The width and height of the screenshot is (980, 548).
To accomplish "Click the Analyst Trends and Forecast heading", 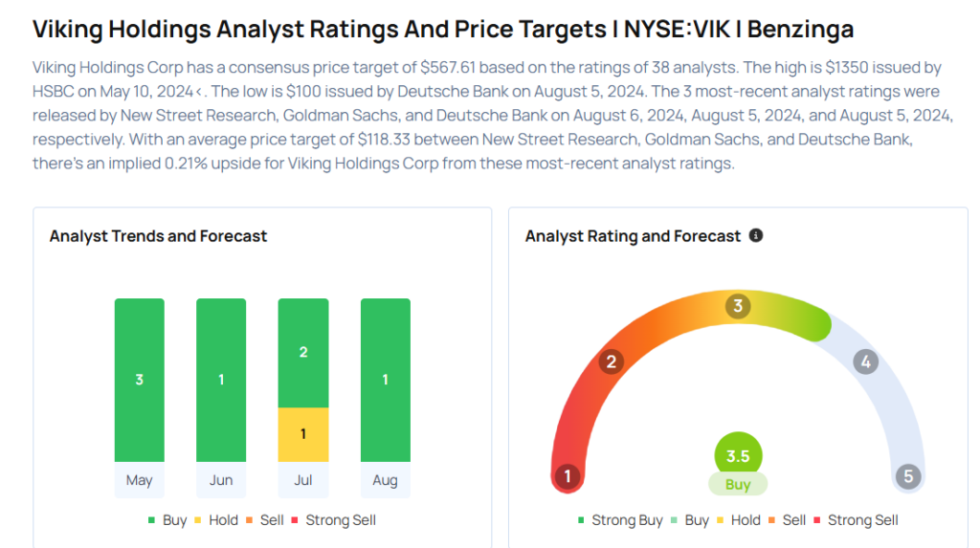I will tap(158, 236).
